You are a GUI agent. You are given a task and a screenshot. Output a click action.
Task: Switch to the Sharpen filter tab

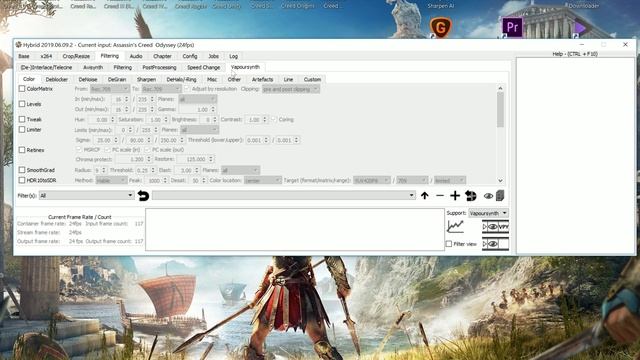146,80
